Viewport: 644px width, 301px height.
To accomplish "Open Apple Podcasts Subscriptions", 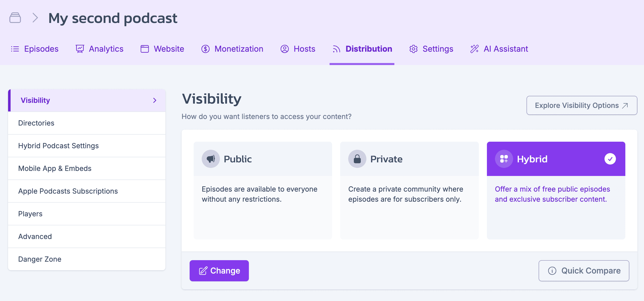I will (87, 191).
